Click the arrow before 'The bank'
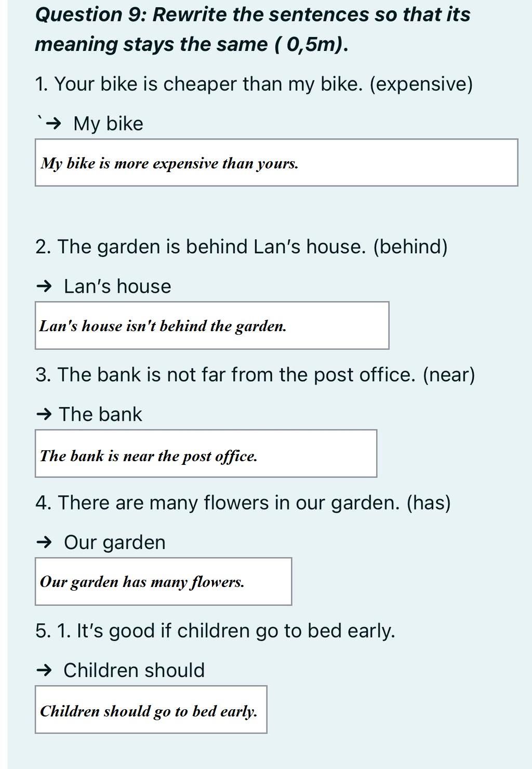Image resolution: width=532 pixels, height=769 pixels. [45, 414]
